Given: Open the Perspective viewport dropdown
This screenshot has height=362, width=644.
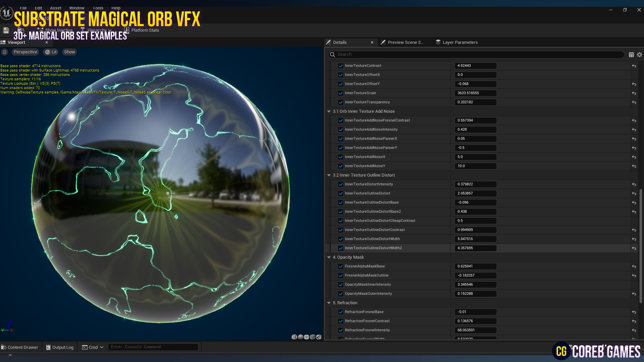Looking at the screenshot, I should [25, 52].
